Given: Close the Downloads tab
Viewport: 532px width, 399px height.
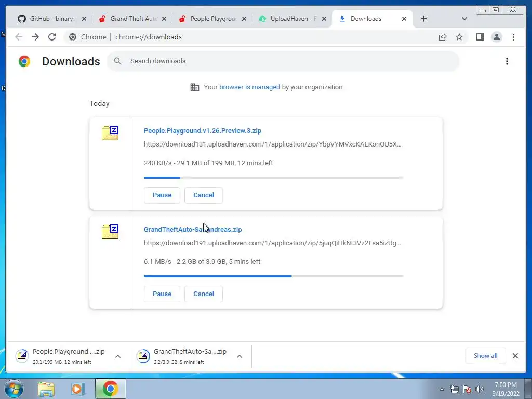Looking at the screenshot, I should (x=404, y=19).
